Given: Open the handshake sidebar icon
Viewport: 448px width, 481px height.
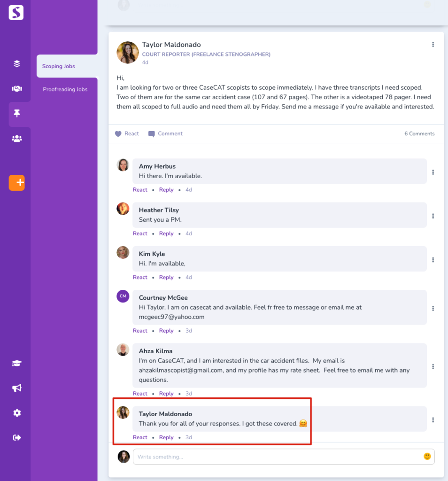Looking at the screenshot, I should tap(17, 89).
